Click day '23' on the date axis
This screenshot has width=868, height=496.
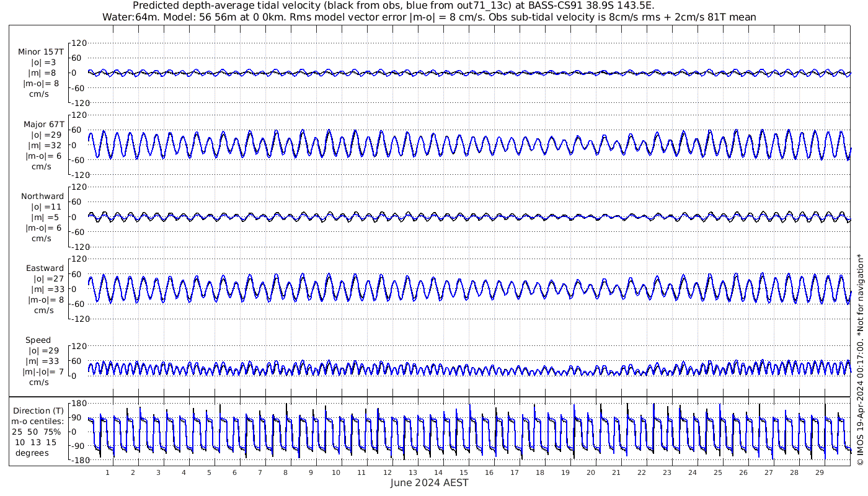(x=666, y=473)
